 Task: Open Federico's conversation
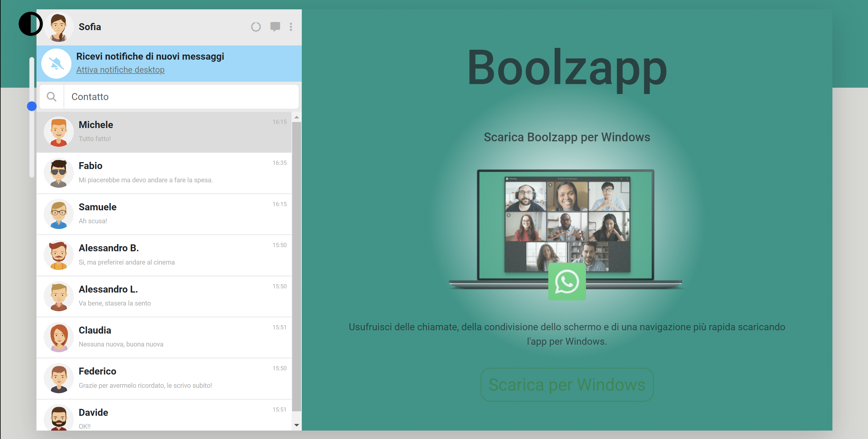pos(164,378)
